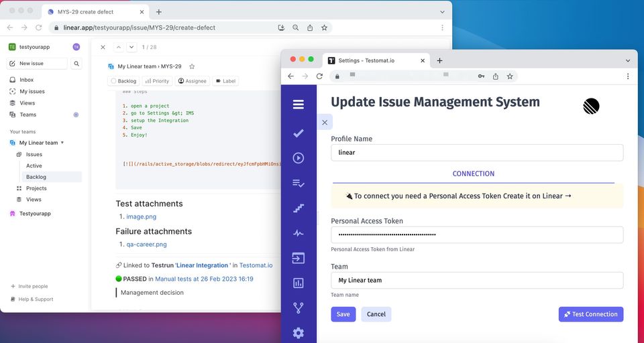Bookmark the Testomat page with the star icon

510,76
